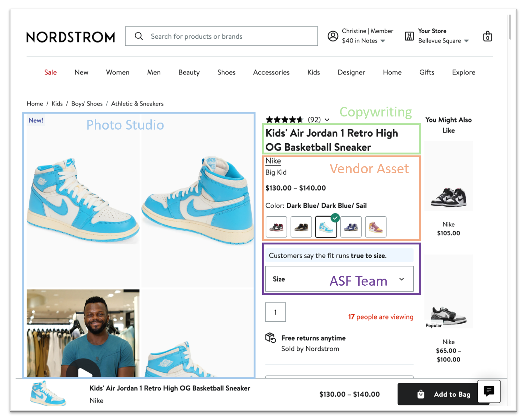Screen dimensions: 527x420
Task: Click the live chat icon
Action: pyautogui.click(x=489, y=391)
